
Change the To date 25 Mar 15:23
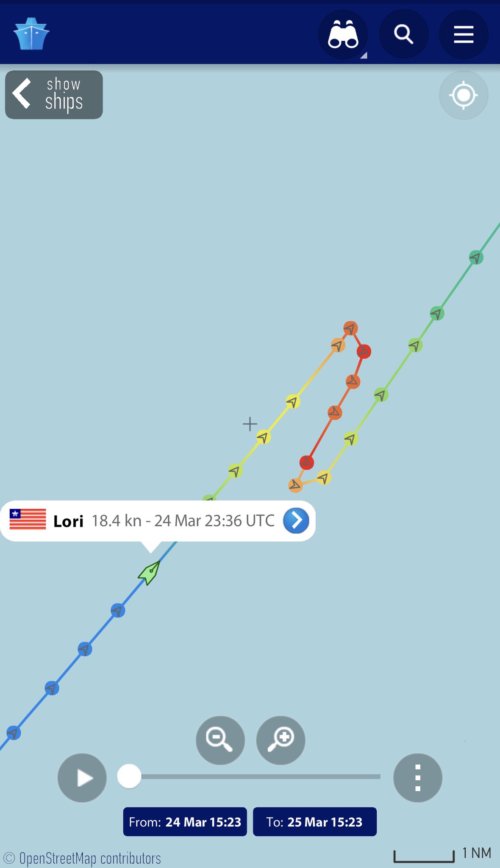(x=314, y=822)
